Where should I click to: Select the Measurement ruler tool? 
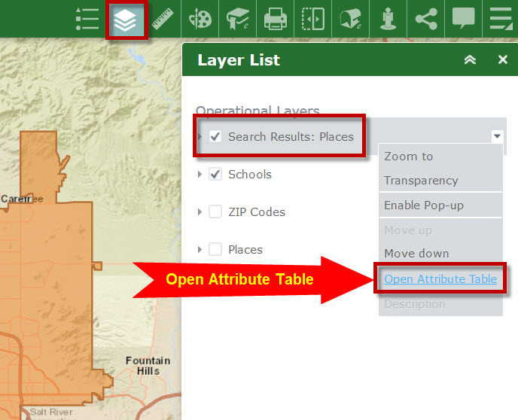(163, 19)
